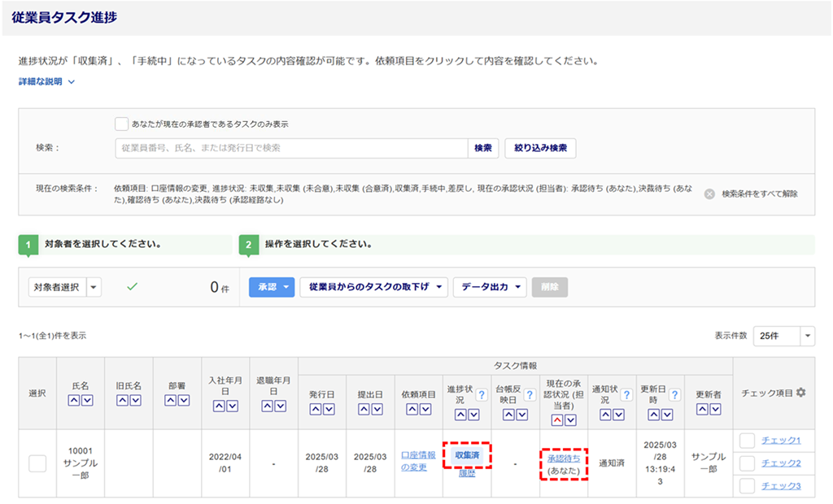The height and width of the screenshot is (504, 833).
Task: Open the 対象者選択 dropdown arrow
Action: click(94, 287)
